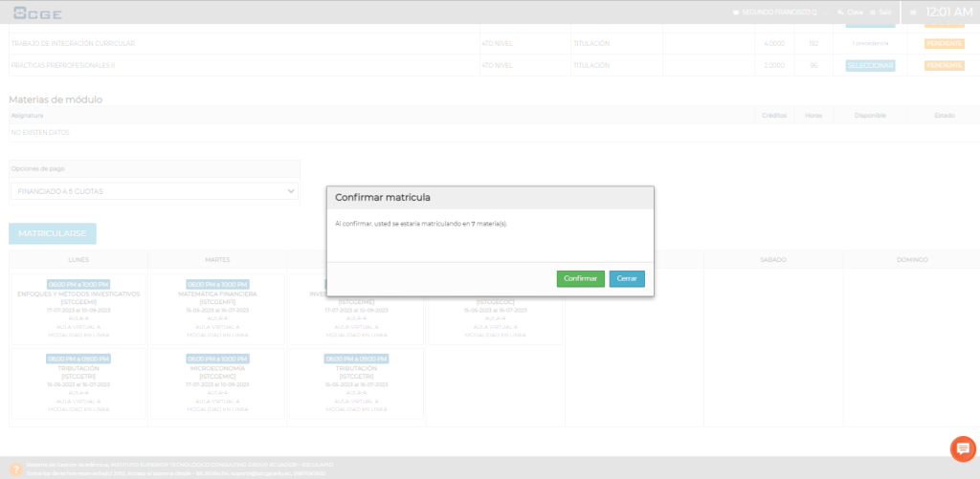980x479 pixels.
Task: Click the small icon left of the clock
Action: 913,12
